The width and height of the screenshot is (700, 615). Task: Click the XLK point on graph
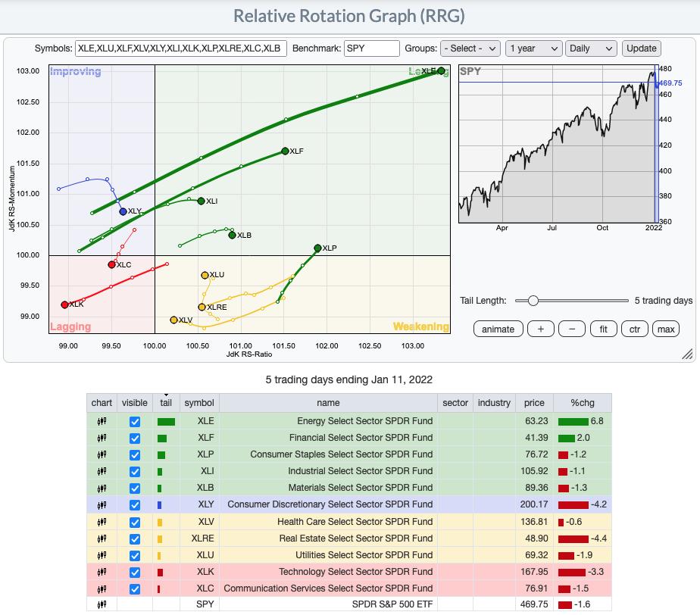(x=64, y=304)
